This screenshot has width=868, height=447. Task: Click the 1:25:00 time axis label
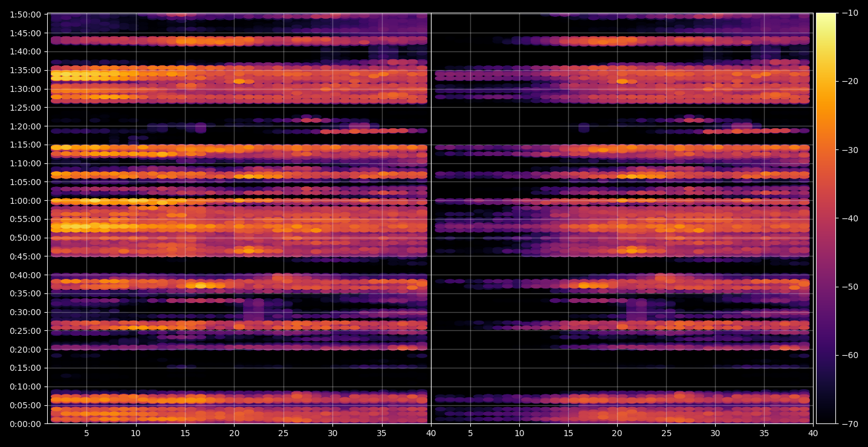pyautogui.click(x=25, y=108)
